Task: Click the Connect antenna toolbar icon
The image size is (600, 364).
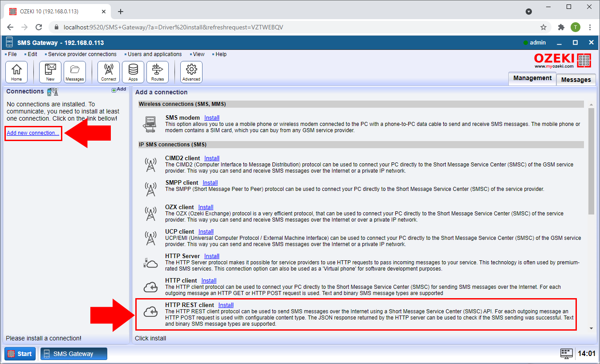Action: tap(109, 72)
